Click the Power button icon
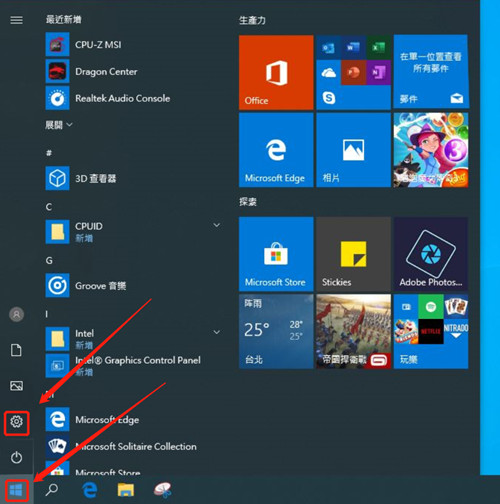The image size is (500, 504). point(16,457)
